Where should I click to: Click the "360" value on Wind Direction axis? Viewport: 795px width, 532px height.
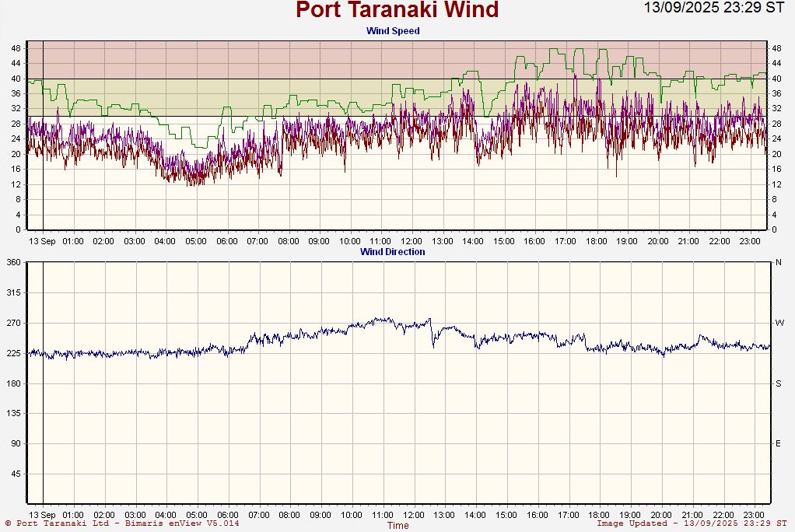[x=13, y=262]
